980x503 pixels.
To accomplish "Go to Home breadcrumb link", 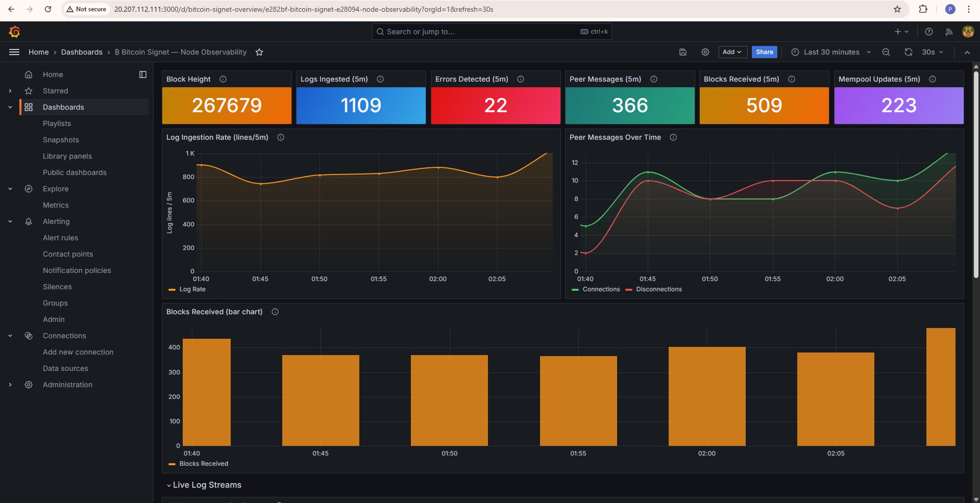I will click(x=39, y=52).
